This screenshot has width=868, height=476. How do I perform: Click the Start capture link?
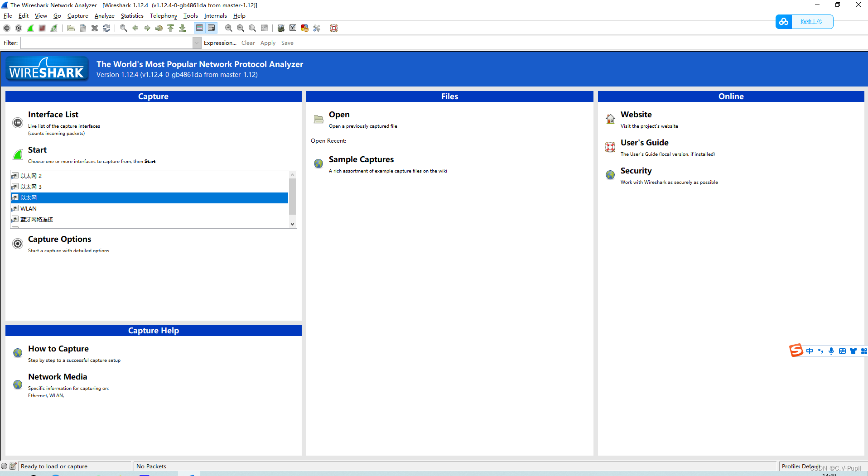(x=37, y=150)
